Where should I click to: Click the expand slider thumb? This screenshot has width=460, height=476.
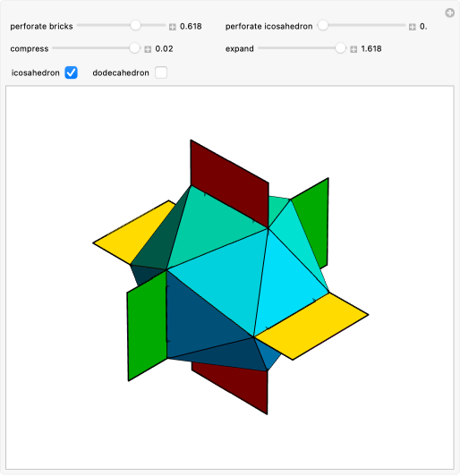(x=340, y=48)
